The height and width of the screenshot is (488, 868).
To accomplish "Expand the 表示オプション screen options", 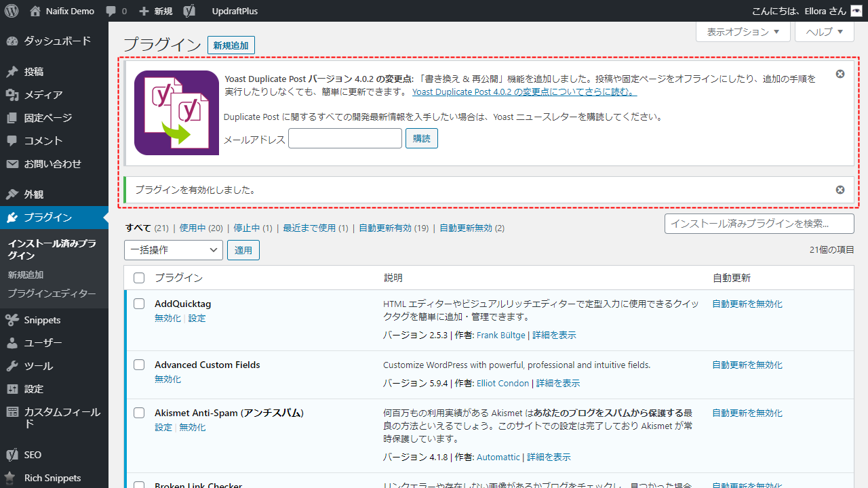I will [743, 32].
